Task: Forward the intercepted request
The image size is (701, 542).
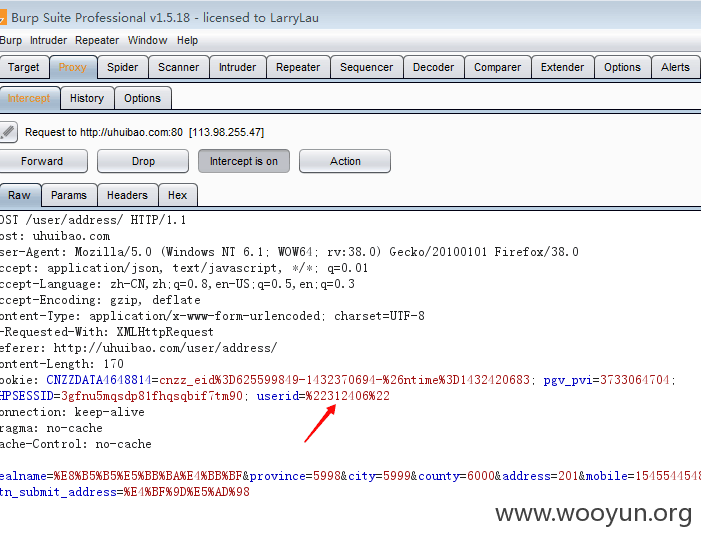Action: point(42,161)
